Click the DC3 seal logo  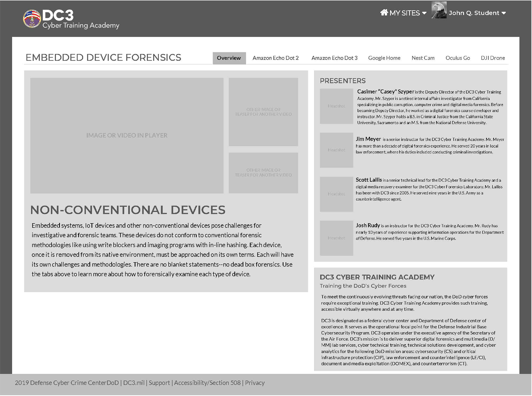(32, 19)
